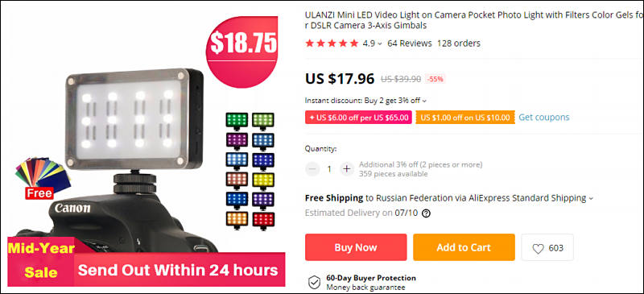The height and width of the screenshot is (294, 644).
Task: Click the red filter light thumbnail
Action: tap(263, 221)
